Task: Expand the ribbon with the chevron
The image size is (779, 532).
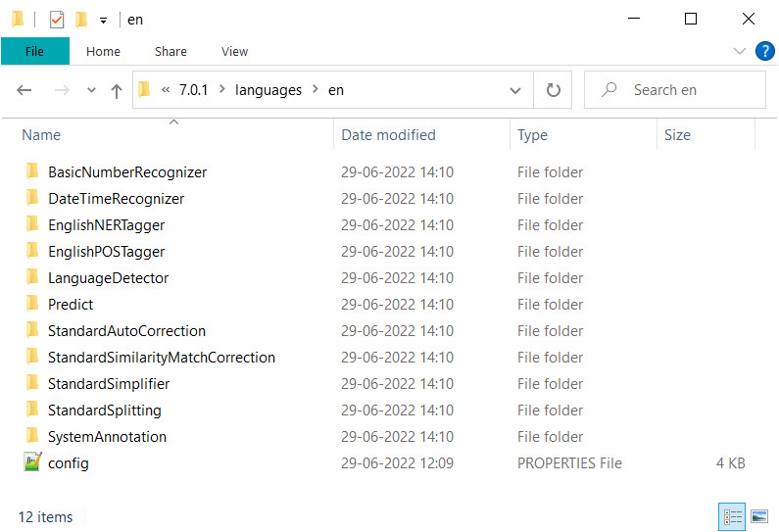Action: click(x=739, y=51)
